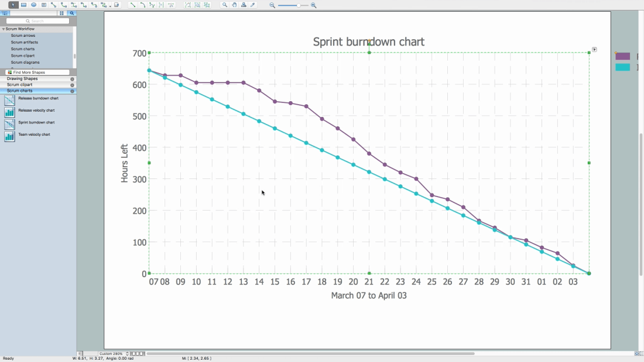Click the page navigator buttons
Image resolution: width=644 pixels, height=362 pixels.
click(138, 353)
